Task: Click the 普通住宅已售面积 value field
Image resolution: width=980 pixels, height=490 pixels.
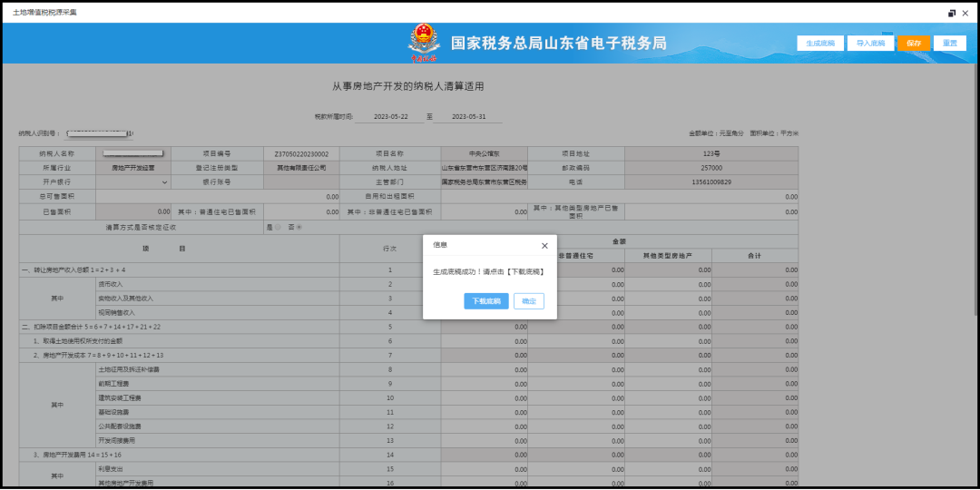Action: [301, 211]
